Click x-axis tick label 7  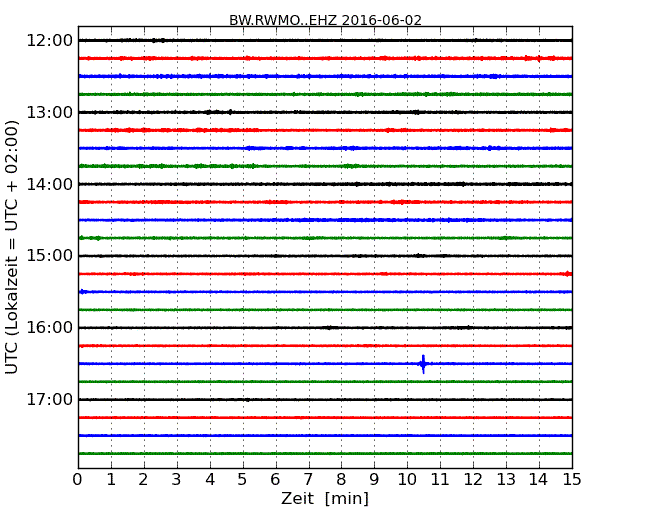tap(308, 480)
